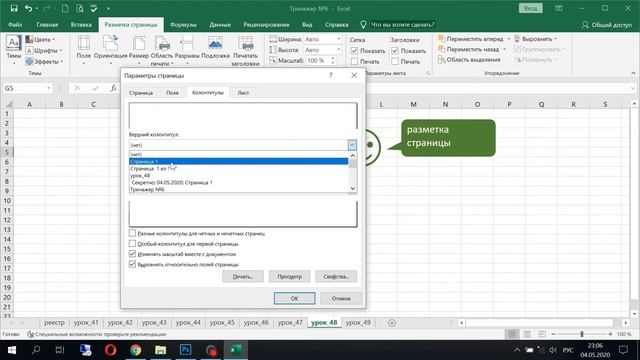Viewport: 640px width, 360px height.
Task: Click the Undo arrow icon
Action: click(x=28, y=8)
